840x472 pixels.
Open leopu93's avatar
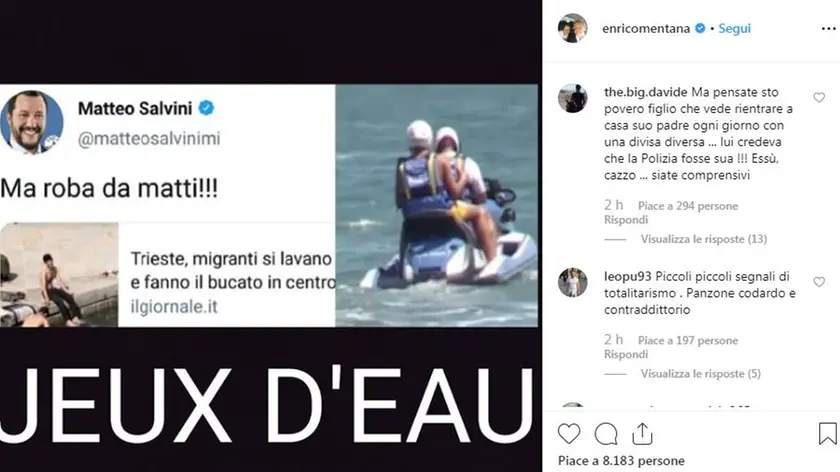(572, 282)
